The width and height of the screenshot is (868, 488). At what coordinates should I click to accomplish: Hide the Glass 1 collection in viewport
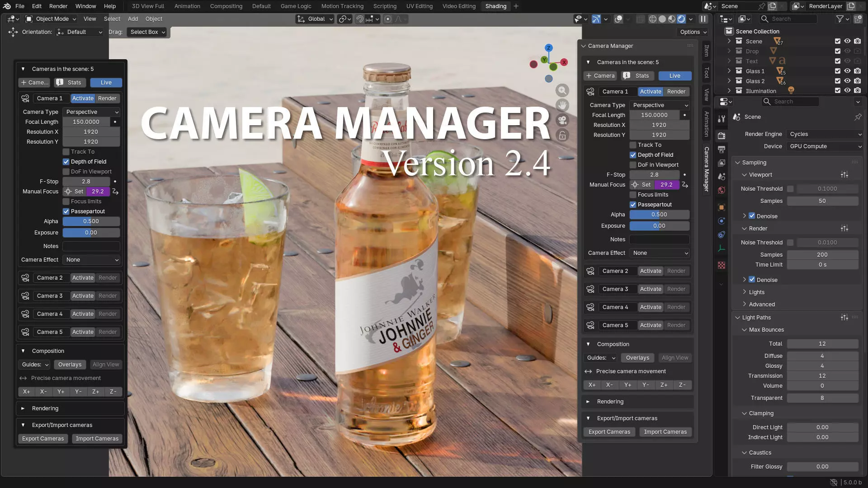(x=847, y=71)
